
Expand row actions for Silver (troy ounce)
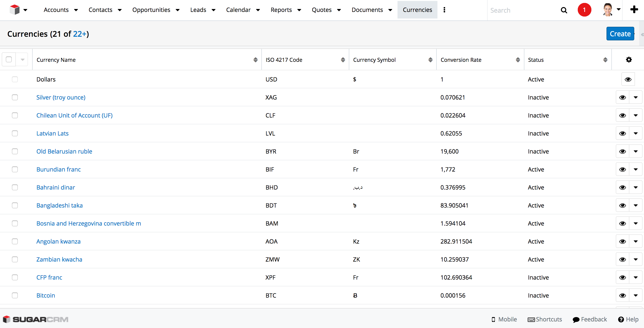pyautogui.click(x=635, y=97)
